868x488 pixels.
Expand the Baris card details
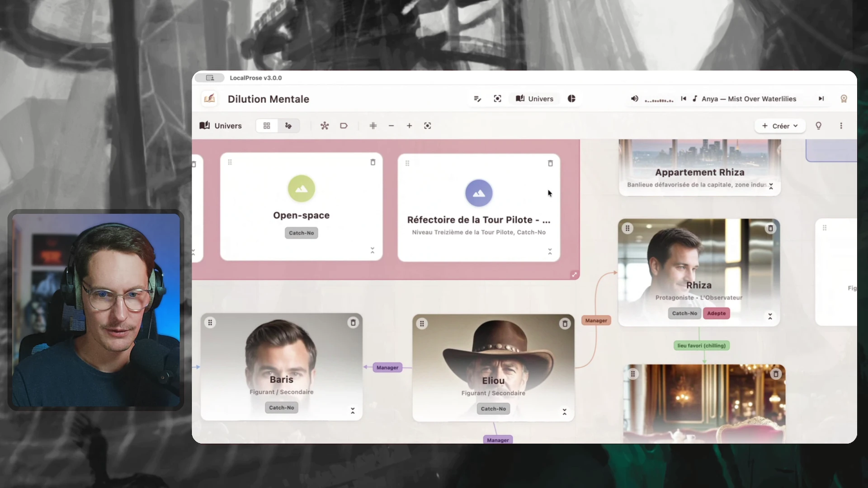click(353, 411)
